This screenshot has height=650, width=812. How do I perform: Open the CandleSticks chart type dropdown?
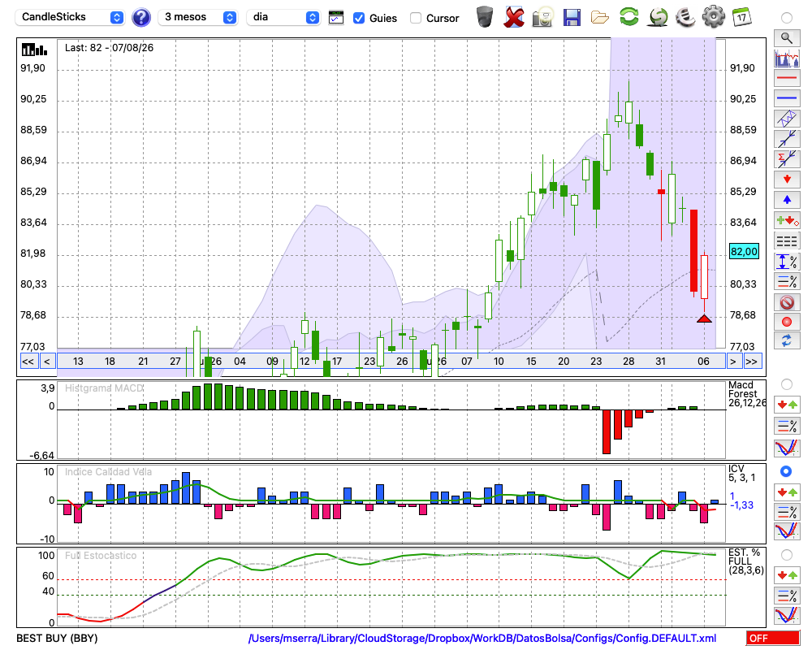coord(70,17)
